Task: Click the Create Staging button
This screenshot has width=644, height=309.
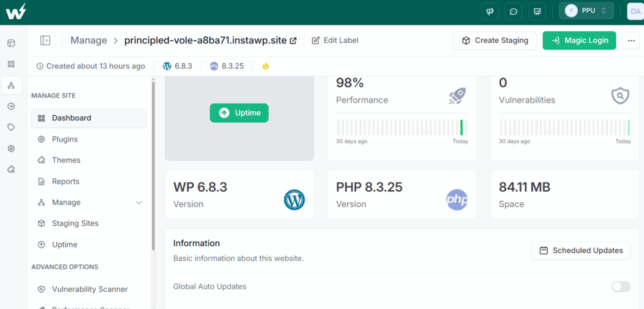Action: point(494,41)
